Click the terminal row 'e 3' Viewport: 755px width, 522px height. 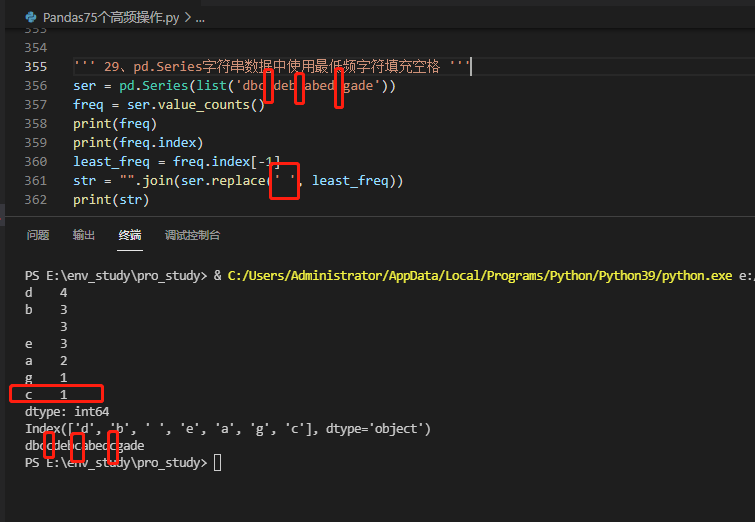[46, 344]
